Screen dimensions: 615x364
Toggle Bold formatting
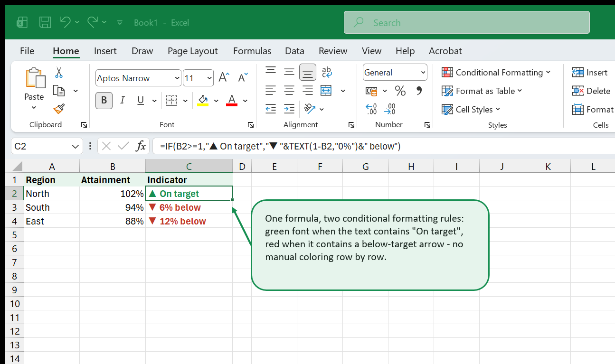(x=104, y=100)
